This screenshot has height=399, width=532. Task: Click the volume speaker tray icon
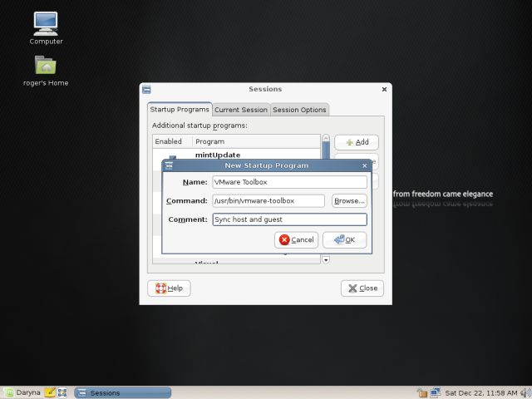[x=525, y=393]
